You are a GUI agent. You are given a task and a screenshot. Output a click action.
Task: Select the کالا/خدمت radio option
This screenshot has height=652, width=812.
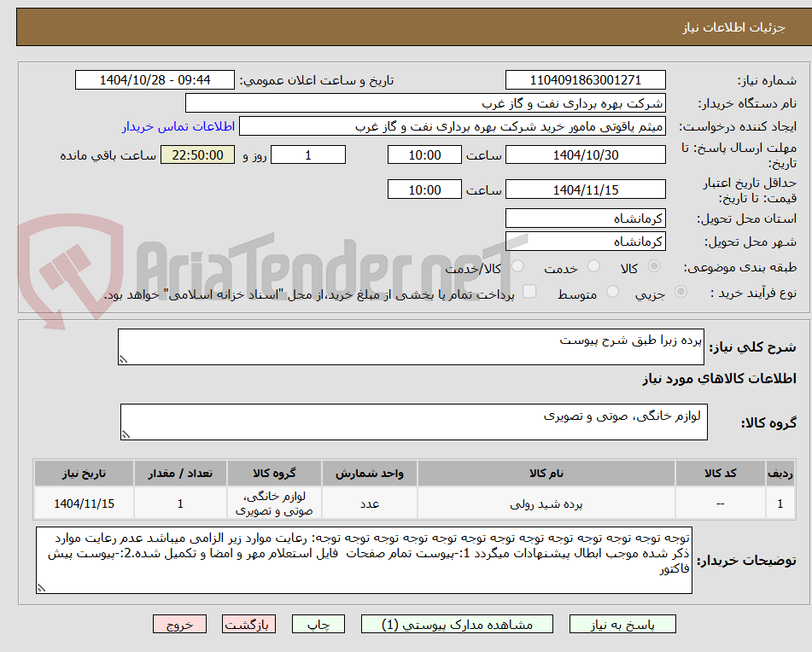point(517,265)
